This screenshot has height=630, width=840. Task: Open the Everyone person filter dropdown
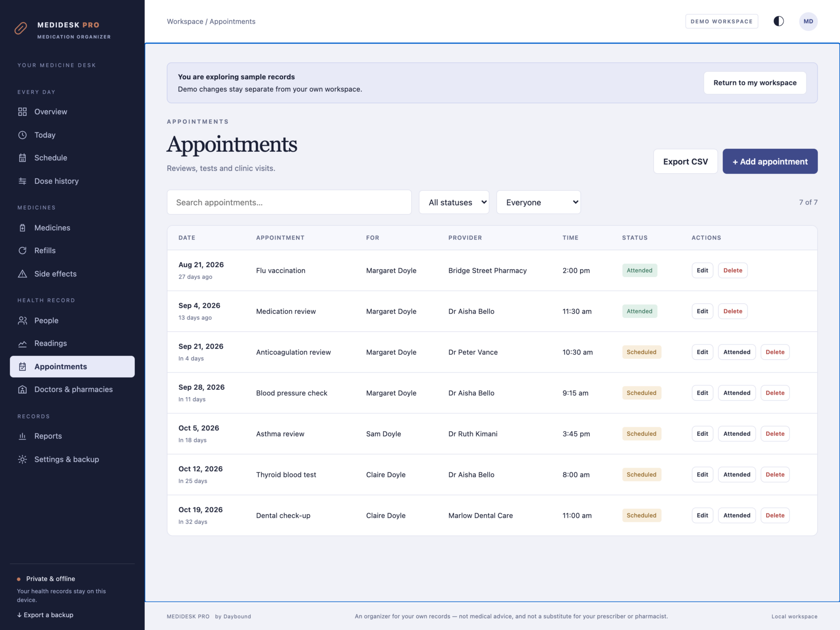[539, 202]
